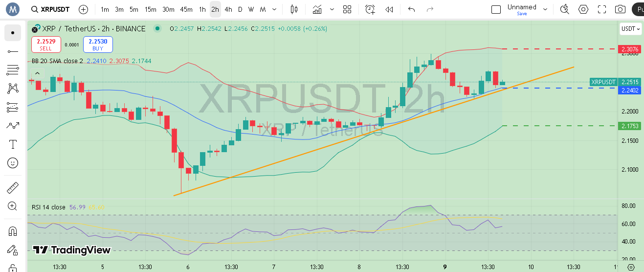Expand the timeframe interval dropdown arrow
Viewport: 644px width, 272px height.
[x=274, y=9]
